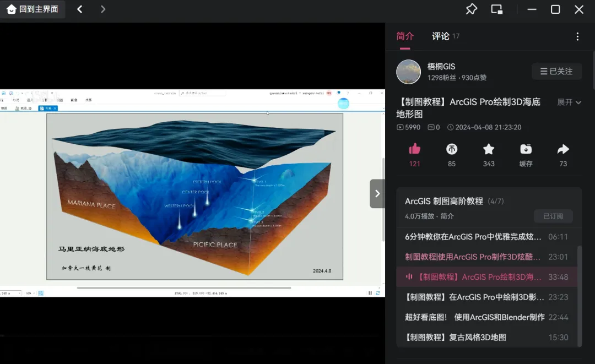Open the 评论 tab
Viewport: 595px width, 364px height.
tap(441, 36)
